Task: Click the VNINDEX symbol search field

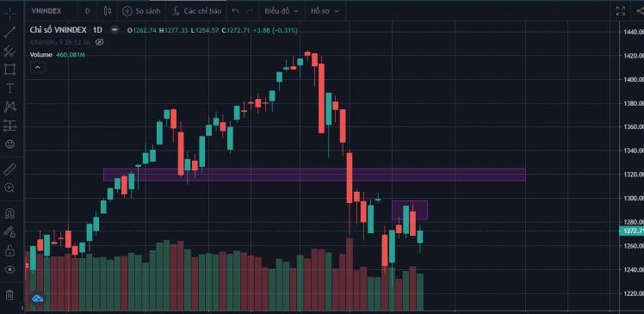Action: (x=46, y=11)
